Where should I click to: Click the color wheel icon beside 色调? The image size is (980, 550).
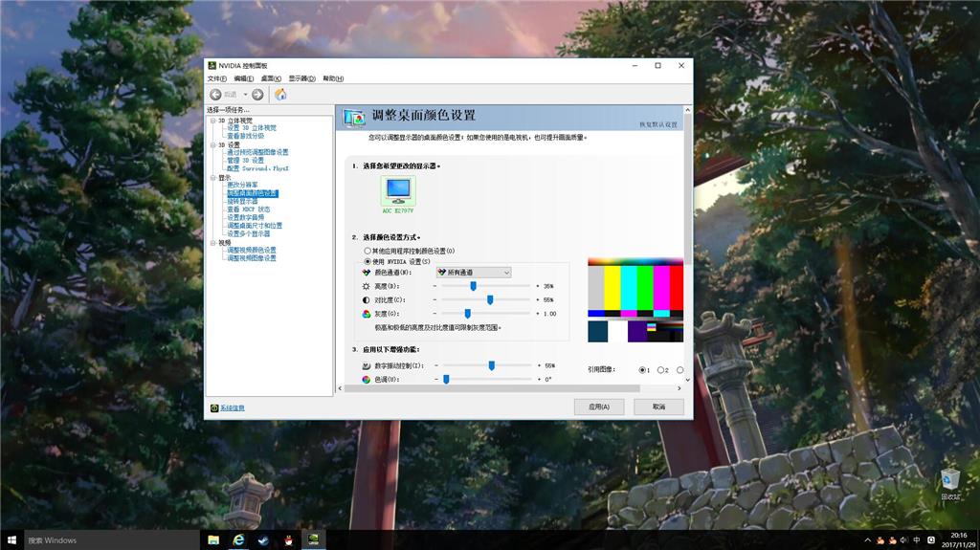pyautogui.click(x=367, y=380)
